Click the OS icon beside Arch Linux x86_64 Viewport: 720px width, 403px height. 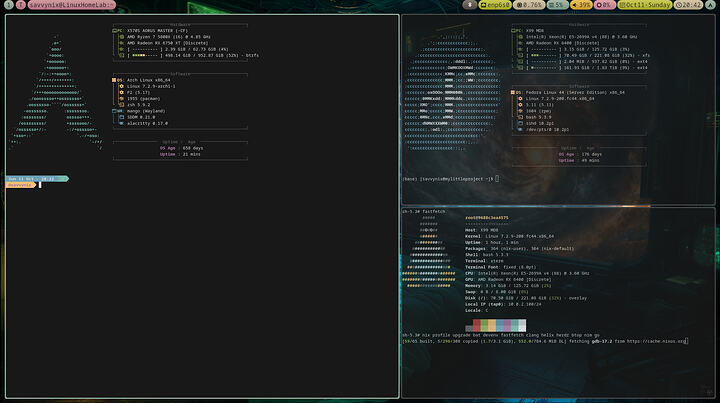click(x=114, y=80)
